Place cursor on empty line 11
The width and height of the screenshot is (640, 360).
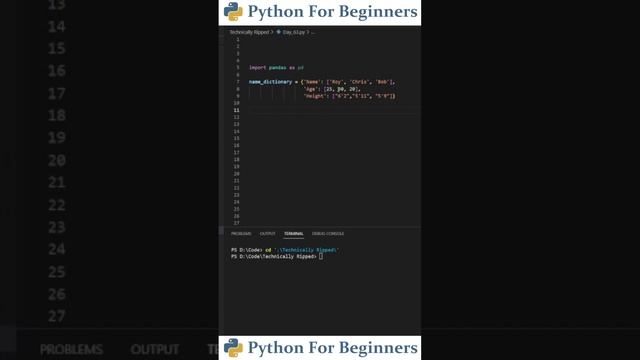coord(335,110)
